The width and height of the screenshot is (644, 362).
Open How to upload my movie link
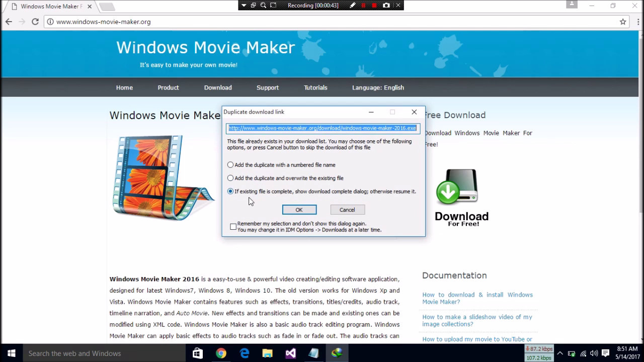point(477,339)
